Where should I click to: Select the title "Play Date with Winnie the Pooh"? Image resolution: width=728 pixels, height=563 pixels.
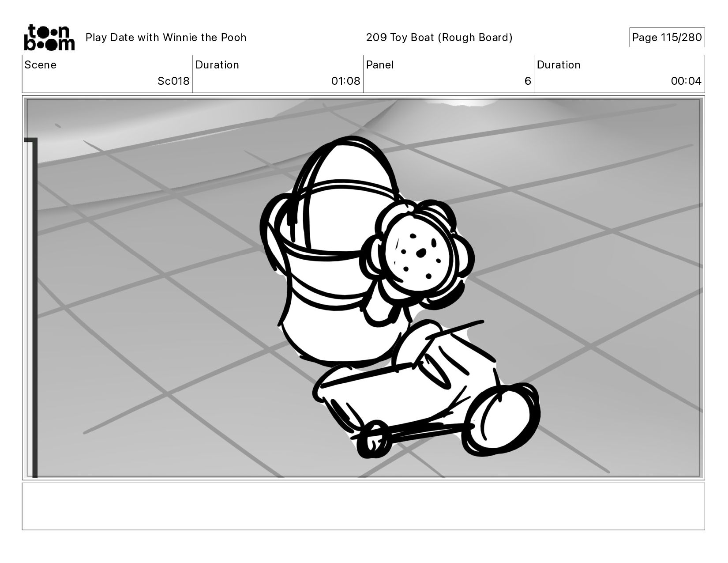pos(166,38)
